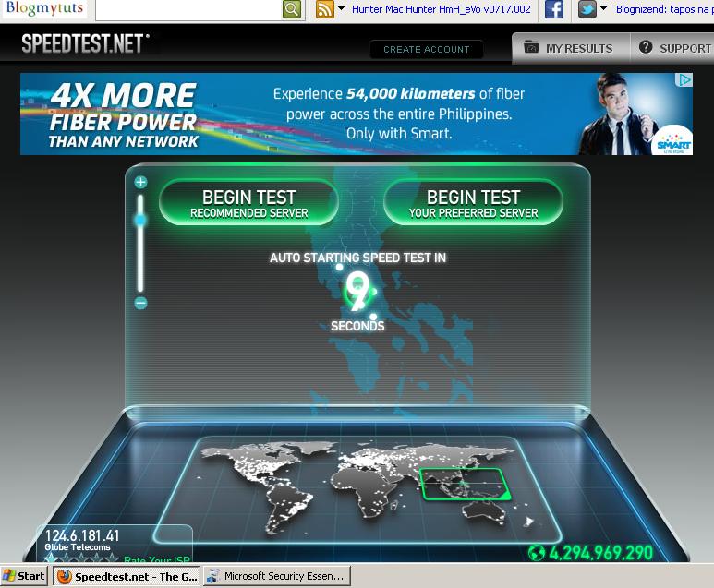This screenshot has height=588, width=714.
Task: Click the first ISP rating star
Action: [x=50, y=558]
